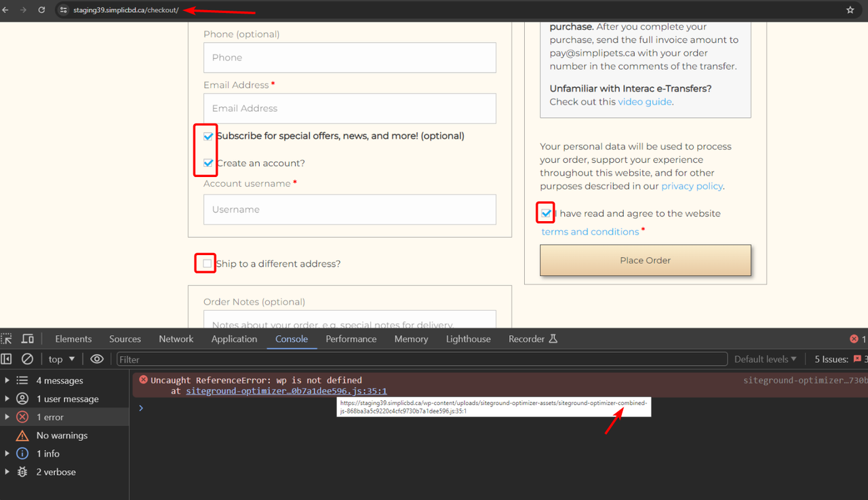Go forward with the browser forward arrow
This screenshot has height=500, width=868.
(23, 10)
